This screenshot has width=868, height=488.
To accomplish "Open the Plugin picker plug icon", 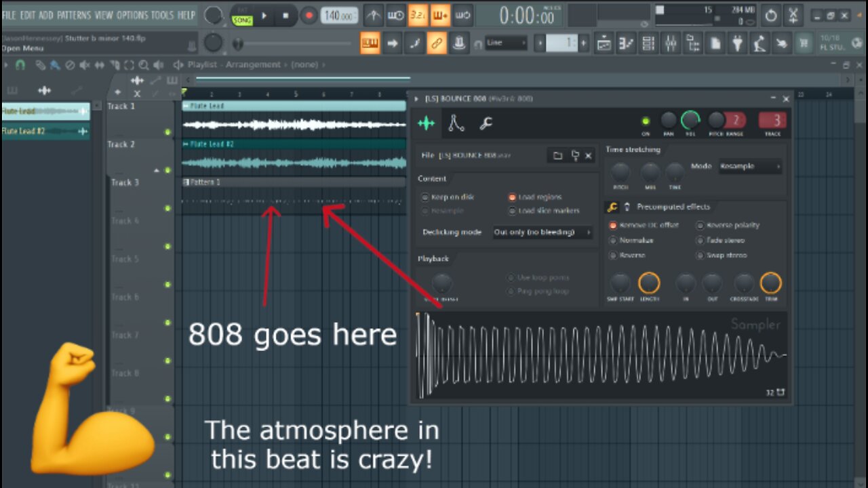I will (738, 43).
